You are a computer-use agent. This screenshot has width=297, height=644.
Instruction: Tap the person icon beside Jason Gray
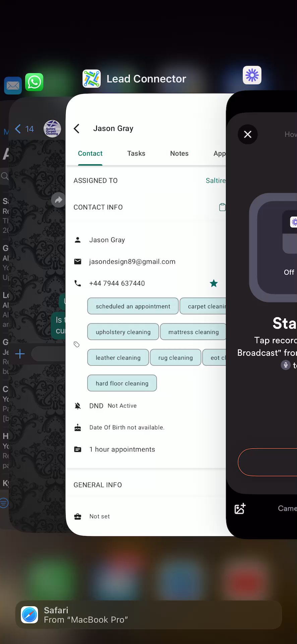(78, 240)
